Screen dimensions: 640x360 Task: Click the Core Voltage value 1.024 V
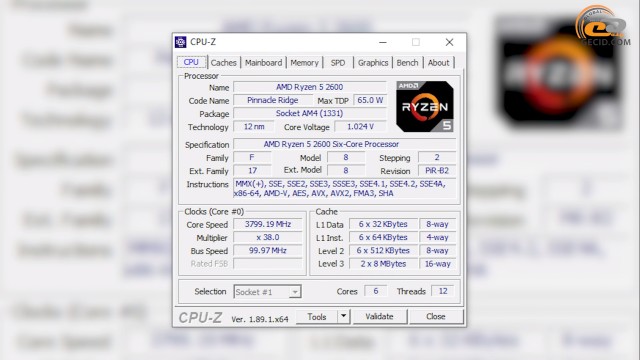(360, 127)
